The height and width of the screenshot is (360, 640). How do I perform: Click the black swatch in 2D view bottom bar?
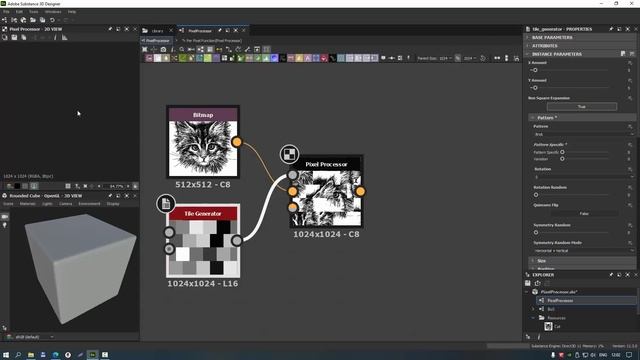(x=17, y=186)
